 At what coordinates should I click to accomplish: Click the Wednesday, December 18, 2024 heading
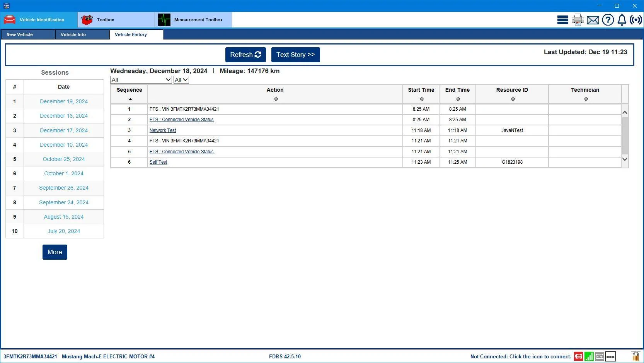pos(159,71)
